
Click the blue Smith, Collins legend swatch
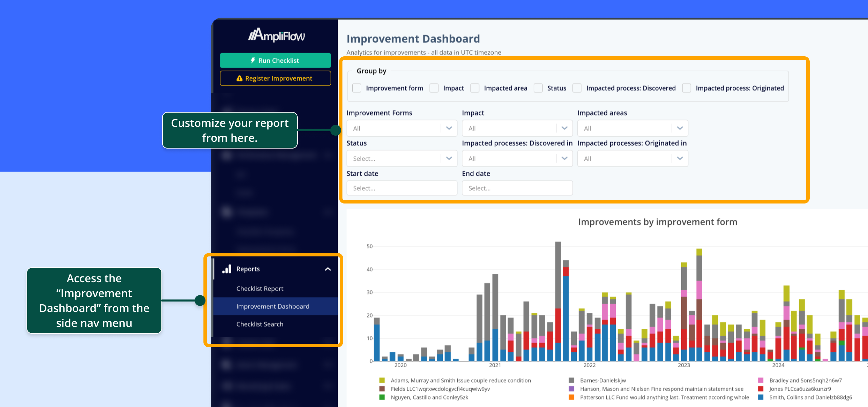tap(761, 397)
